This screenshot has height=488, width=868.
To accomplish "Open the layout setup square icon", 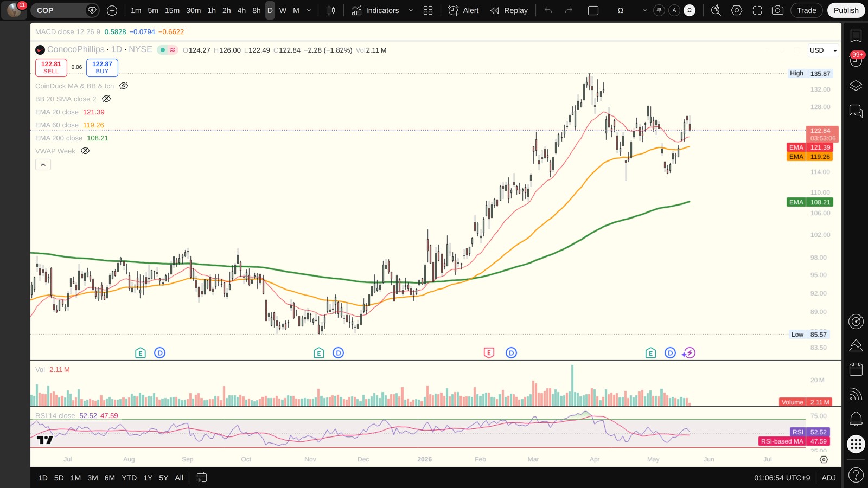I will [x=593, y=10].
